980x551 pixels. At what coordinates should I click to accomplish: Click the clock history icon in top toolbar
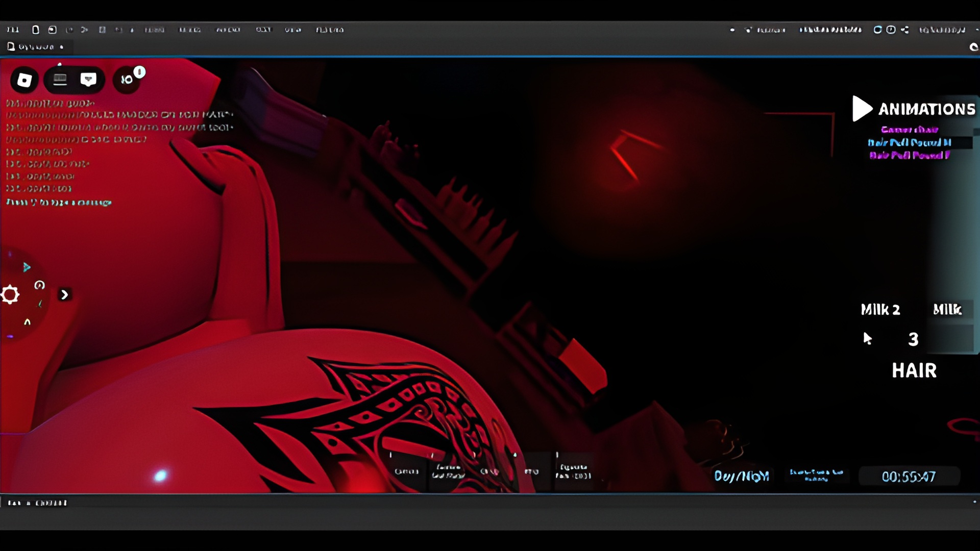coord(891,30)
